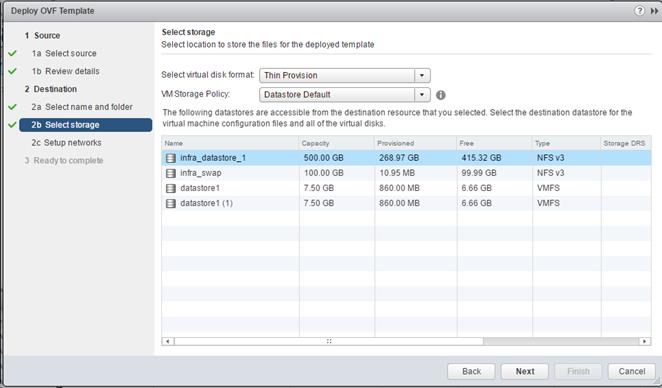
Task: Click the 6.66 GB free of datastore1
Action: 477,188
